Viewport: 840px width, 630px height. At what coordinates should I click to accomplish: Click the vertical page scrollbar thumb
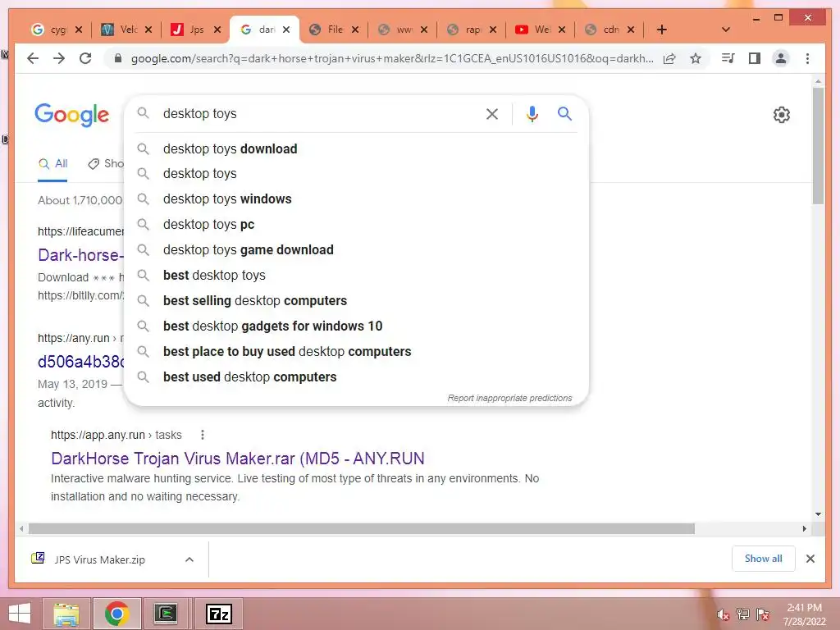click(x=818, y=146)
